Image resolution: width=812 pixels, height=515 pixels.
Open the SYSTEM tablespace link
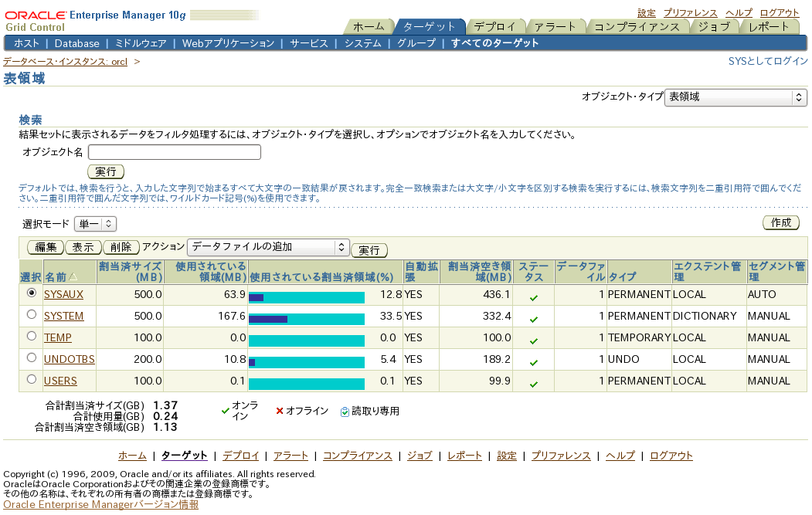[63, 317]
